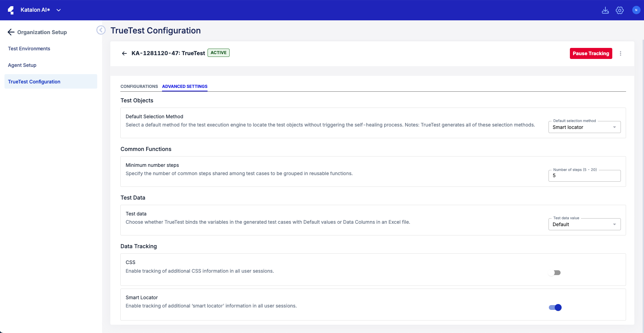This screenshot has width=644, height=333.
Task: Open Test Environments in sidebar
Action: click(29, 49)
